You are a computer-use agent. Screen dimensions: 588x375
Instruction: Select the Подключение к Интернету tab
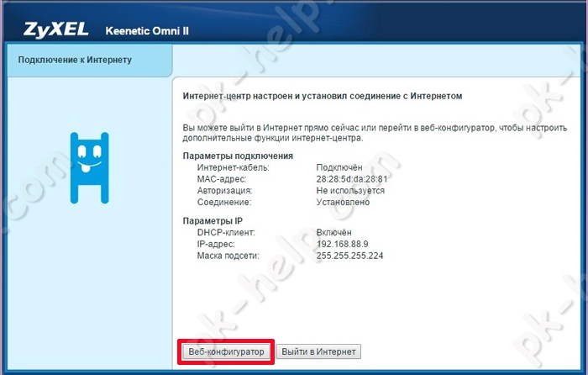point(89,60)
